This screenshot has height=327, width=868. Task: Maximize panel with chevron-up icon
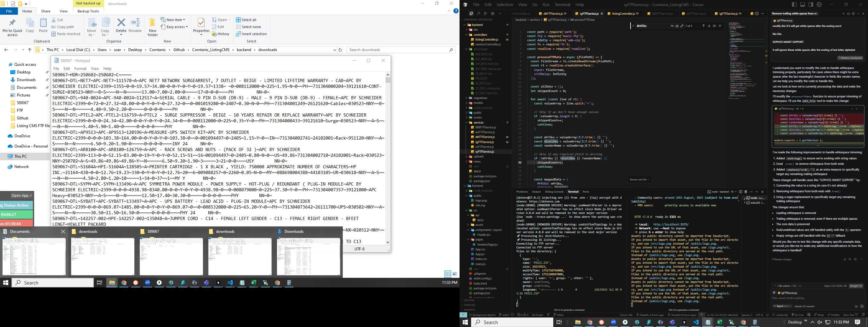click(x=756, y=192)
